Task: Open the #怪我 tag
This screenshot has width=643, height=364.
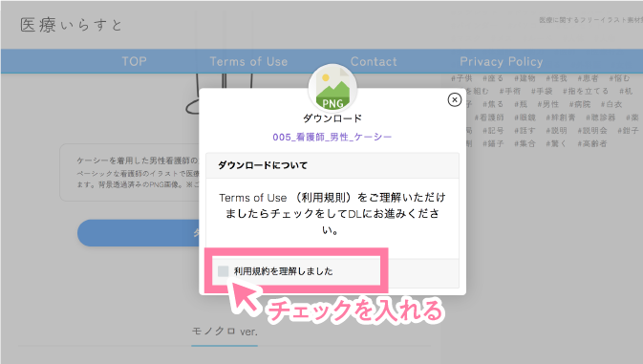Action: [x=556, y=78]
